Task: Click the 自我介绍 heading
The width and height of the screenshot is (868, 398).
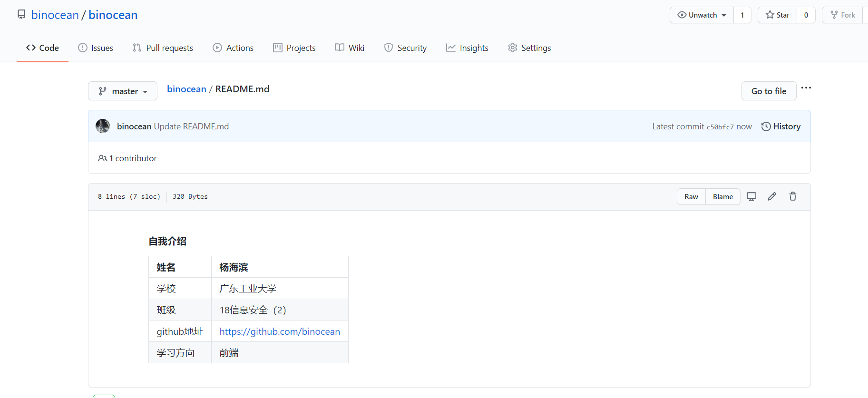Action: 167,242
